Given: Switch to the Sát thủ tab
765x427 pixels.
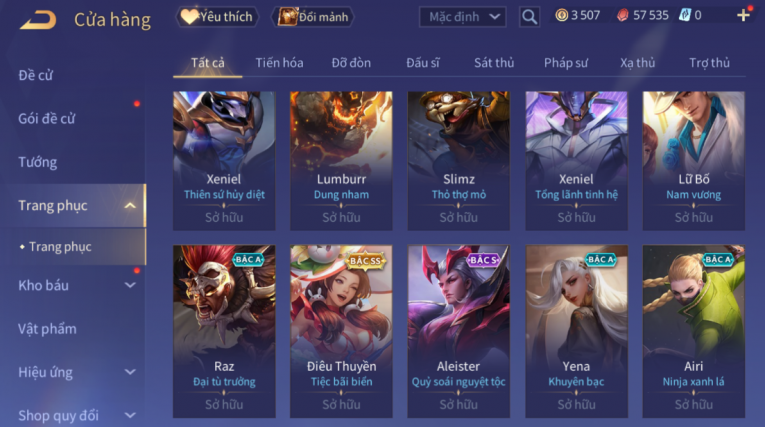Looking at the screenshot, I should 494,63.
